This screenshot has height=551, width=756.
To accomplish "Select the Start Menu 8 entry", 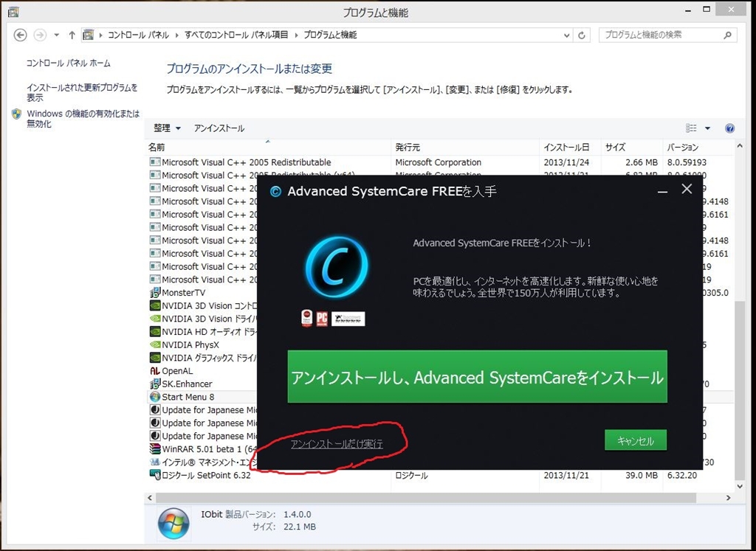I will tap(202, 397).
